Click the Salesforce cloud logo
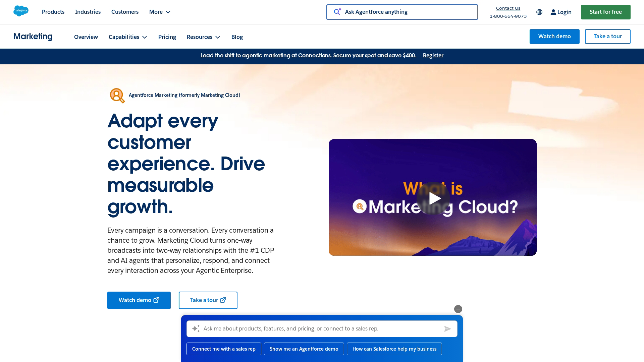Image resolution: width=644 pixels, height=362 pixels. tap(21, 11)
